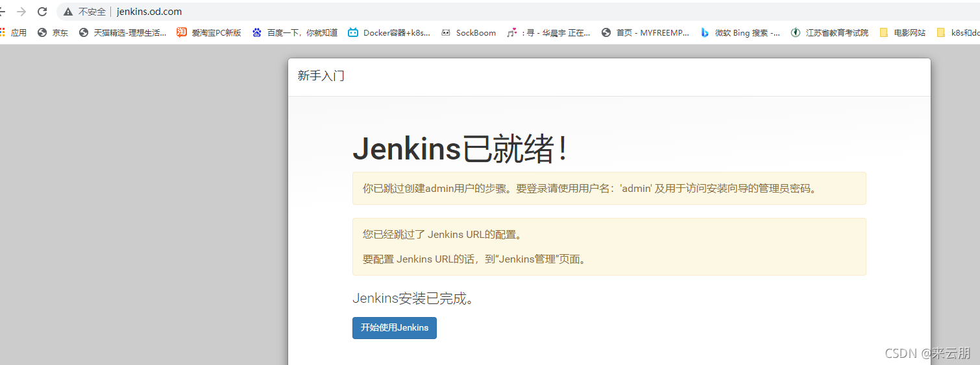This screenshot has height=365, width=980.
Task: Click the skipped admin user notice
Action: point(609,189)
